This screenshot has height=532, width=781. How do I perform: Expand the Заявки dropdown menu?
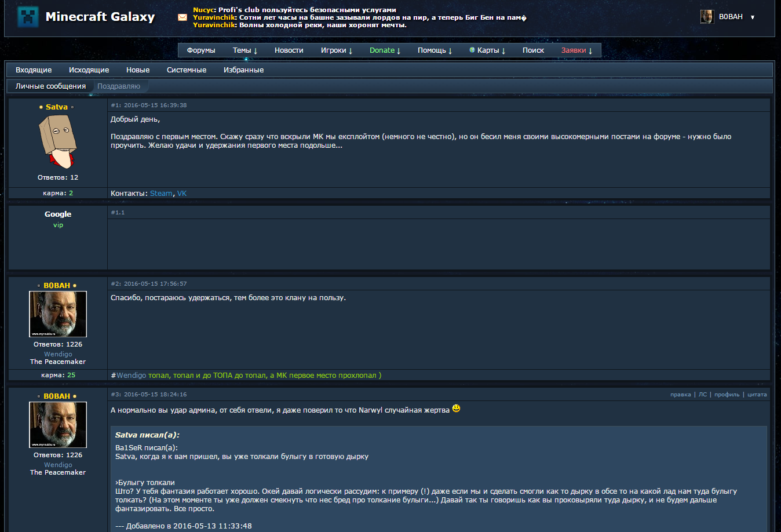(590, 51)
